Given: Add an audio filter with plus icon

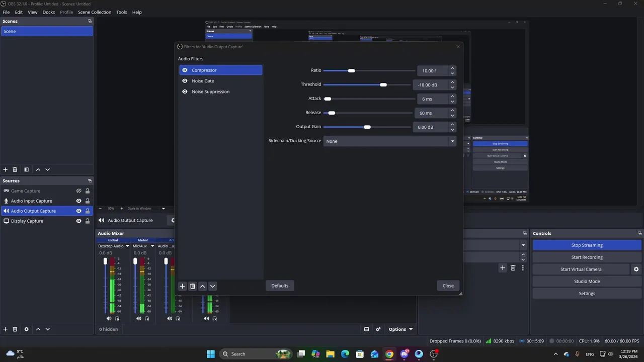Looking at the screenshot, I should click(183, 286).
